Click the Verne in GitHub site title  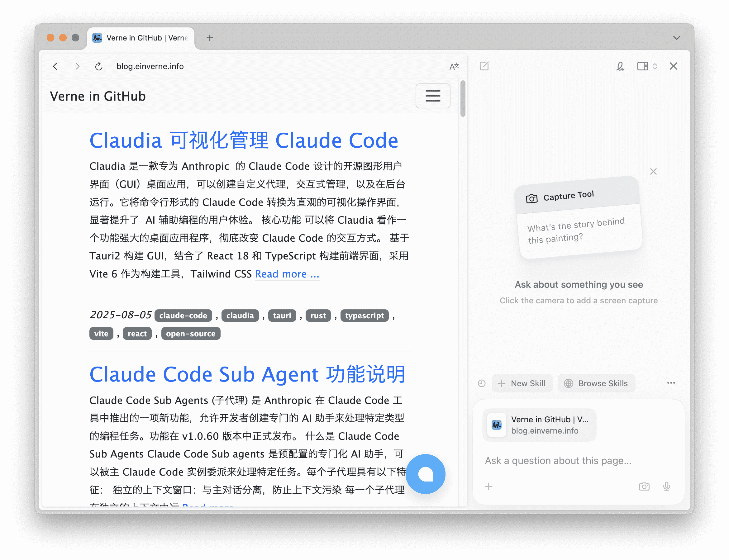click(x=98, y=96)
